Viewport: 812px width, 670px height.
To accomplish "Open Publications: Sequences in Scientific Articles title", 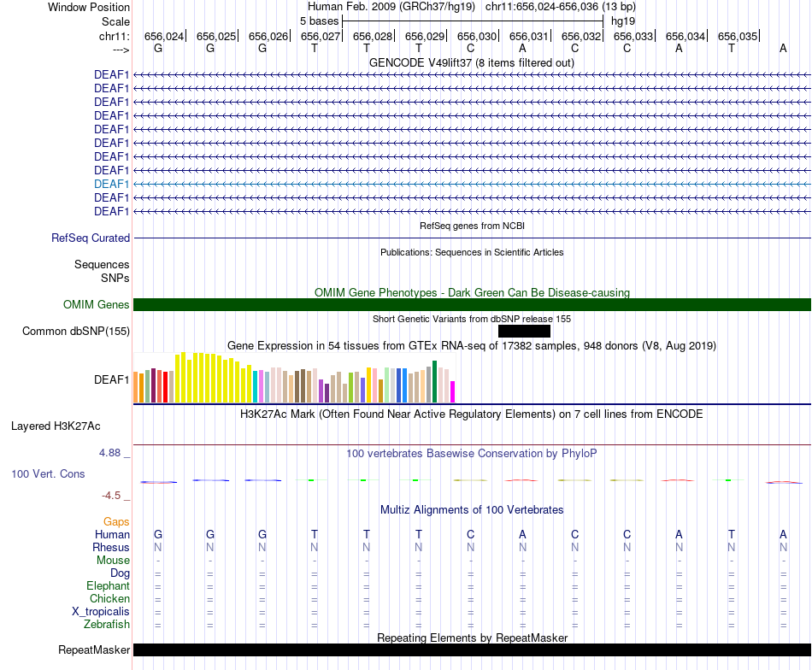I will coord(472,252).
